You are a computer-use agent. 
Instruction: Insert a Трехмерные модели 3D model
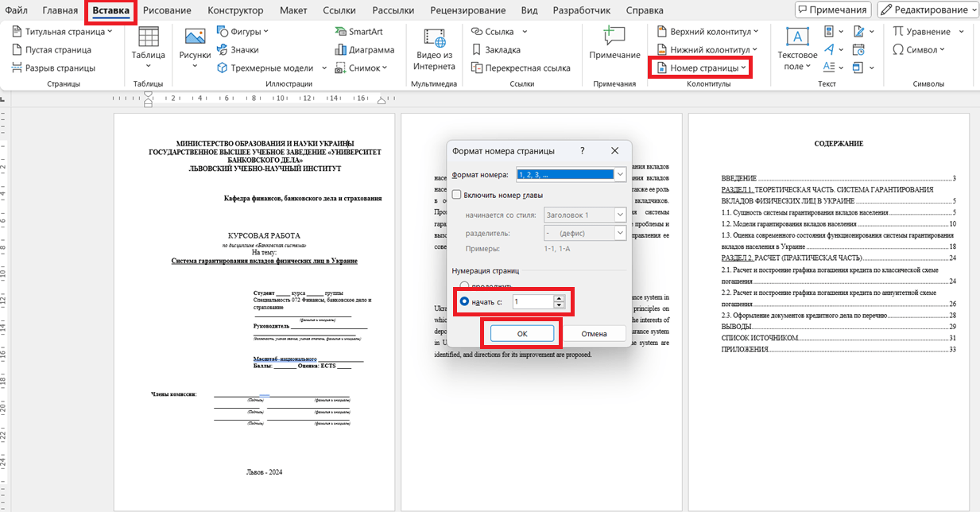265,68
